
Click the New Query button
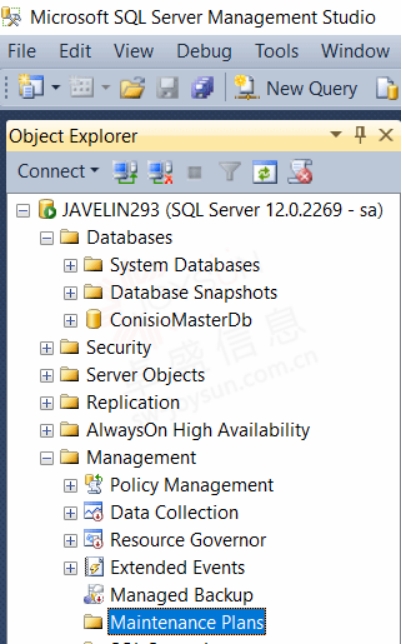(x=295, y=88)
